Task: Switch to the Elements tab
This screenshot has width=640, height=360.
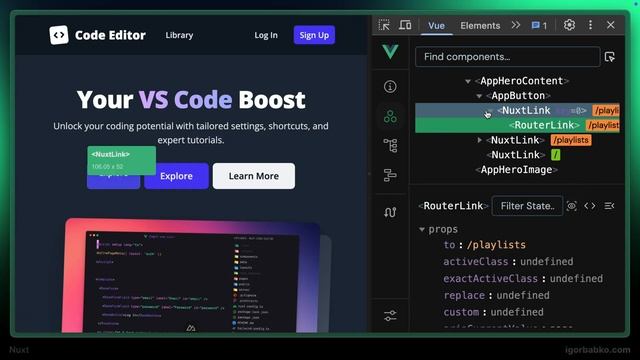Action: [x=480, y=25]
